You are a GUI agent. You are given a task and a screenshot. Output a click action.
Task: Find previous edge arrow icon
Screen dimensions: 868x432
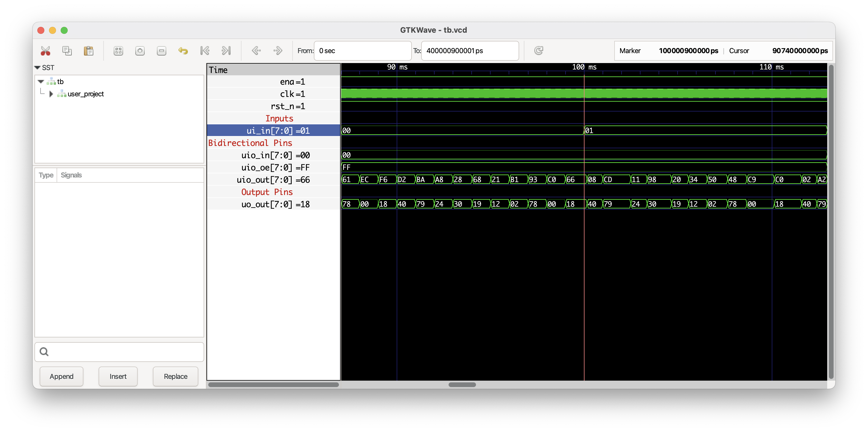click(x=256, y=51)
